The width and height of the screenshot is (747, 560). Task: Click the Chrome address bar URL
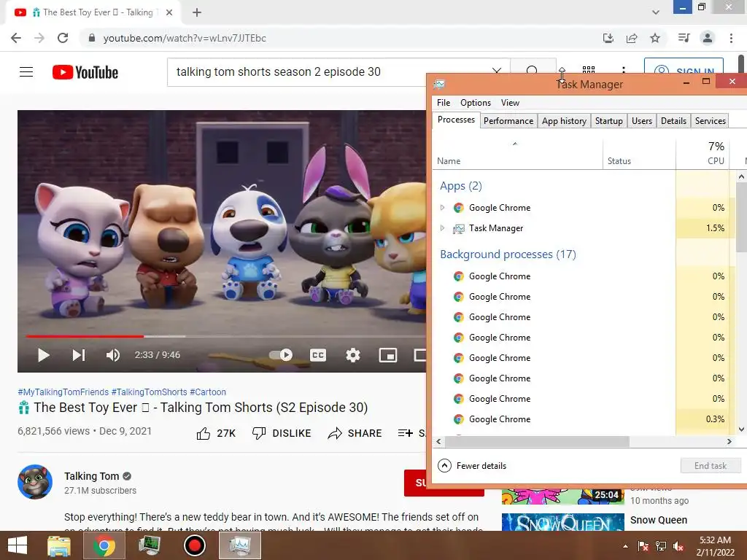pyautogui.click(x=185, y=38)
